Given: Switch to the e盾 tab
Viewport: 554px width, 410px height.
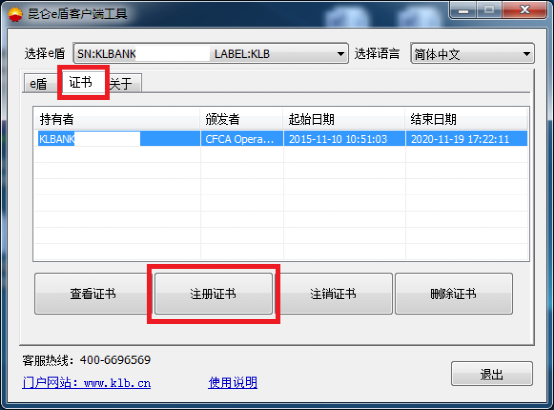Looking at the screenshot, I should (x=39, y=83).
